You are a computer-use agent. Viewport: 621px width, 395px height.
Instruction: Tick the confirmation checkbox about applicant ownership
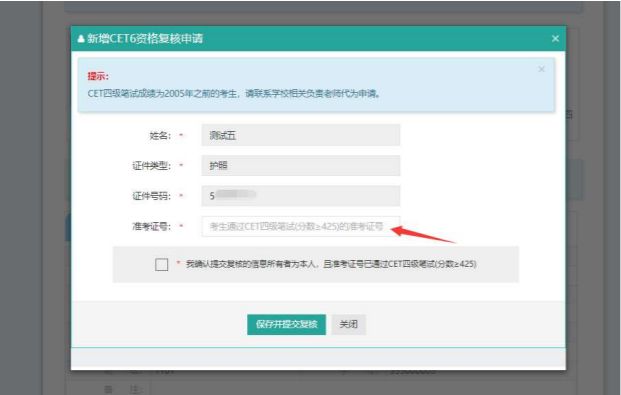coord(162,264)
